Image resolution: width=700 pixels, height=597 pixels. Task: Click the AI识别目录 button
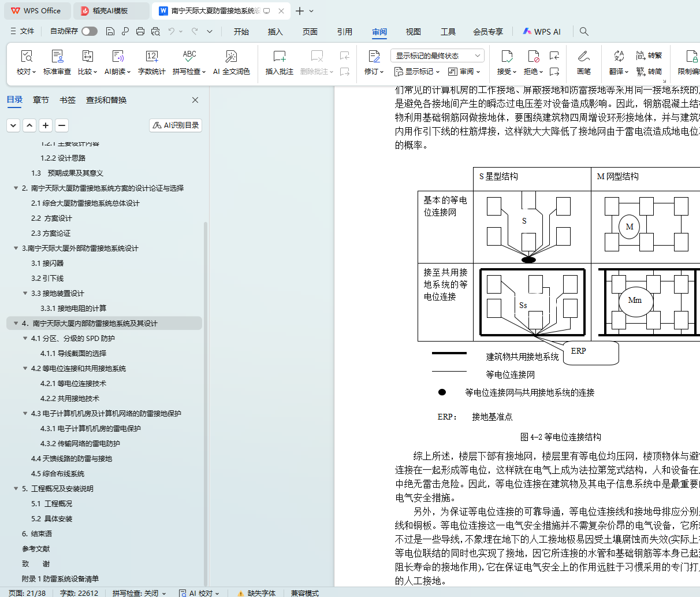pyautogui.click(x=176, y=125)
